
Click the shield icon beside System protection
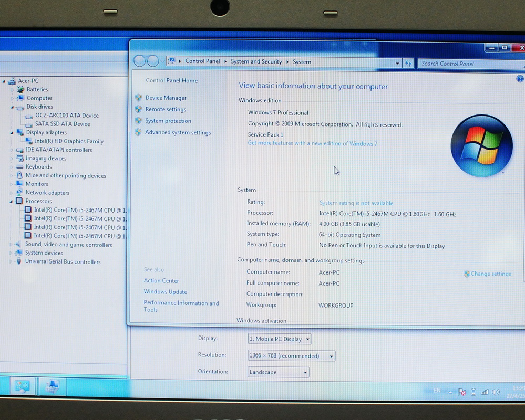[x=138, y=121]
